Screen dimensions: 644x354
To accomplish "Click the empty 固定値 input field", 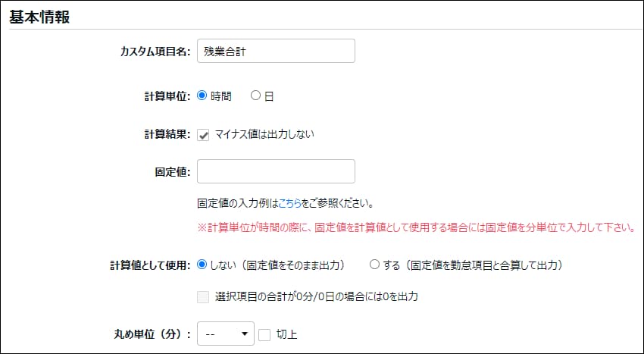I will point(275,171).
